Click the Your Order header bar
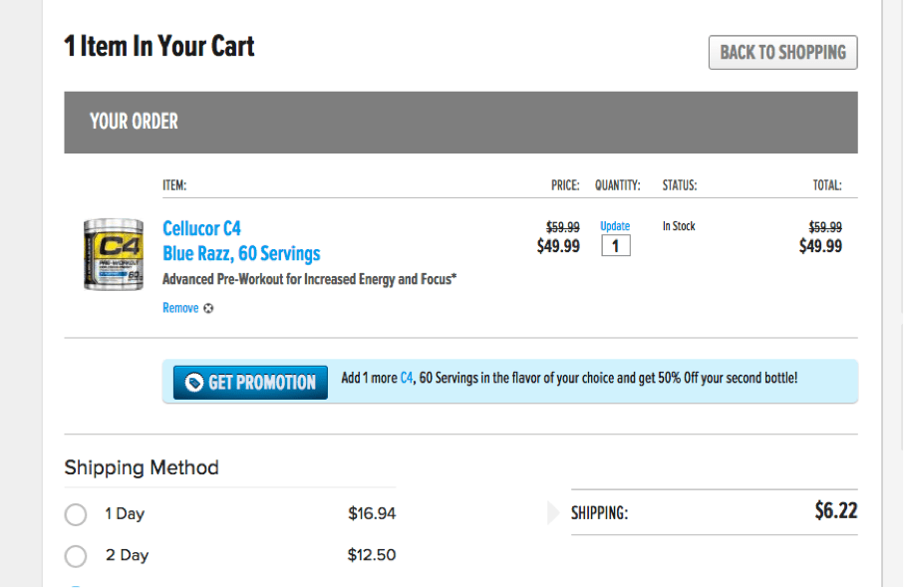 pyautogui.click(x=460, y=123)
